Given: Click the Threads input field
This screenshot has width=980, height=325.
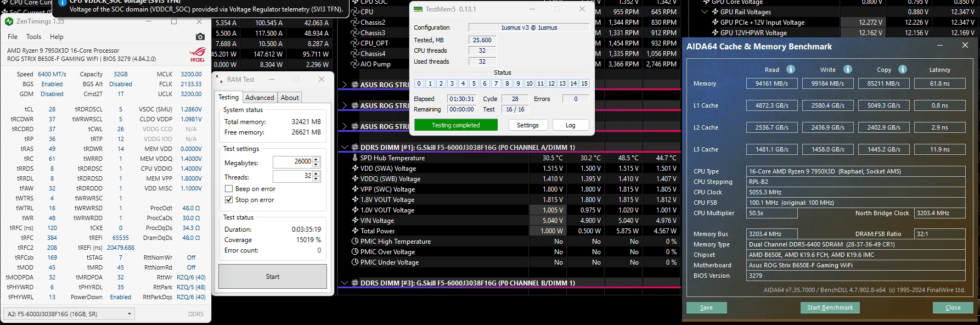Looking at the screenshot, I should [x=292, y=176].
